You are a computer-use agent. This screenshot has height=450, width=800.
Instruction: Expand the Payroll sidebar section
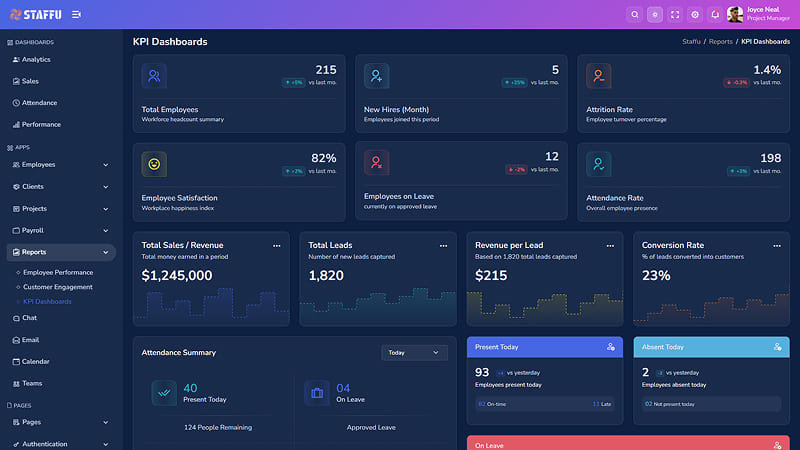(x=61, y=231)
